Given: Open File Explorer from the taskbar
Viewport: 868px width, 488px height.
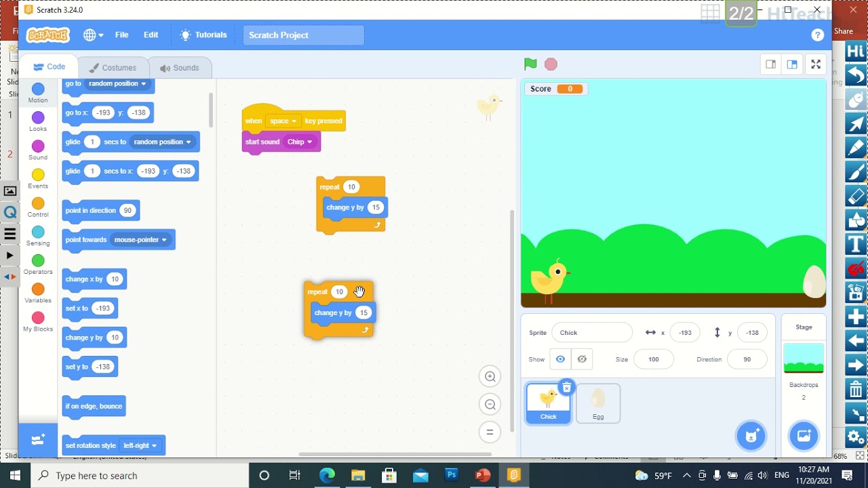Looking at the screenshot, I should [x=358, y=475].
